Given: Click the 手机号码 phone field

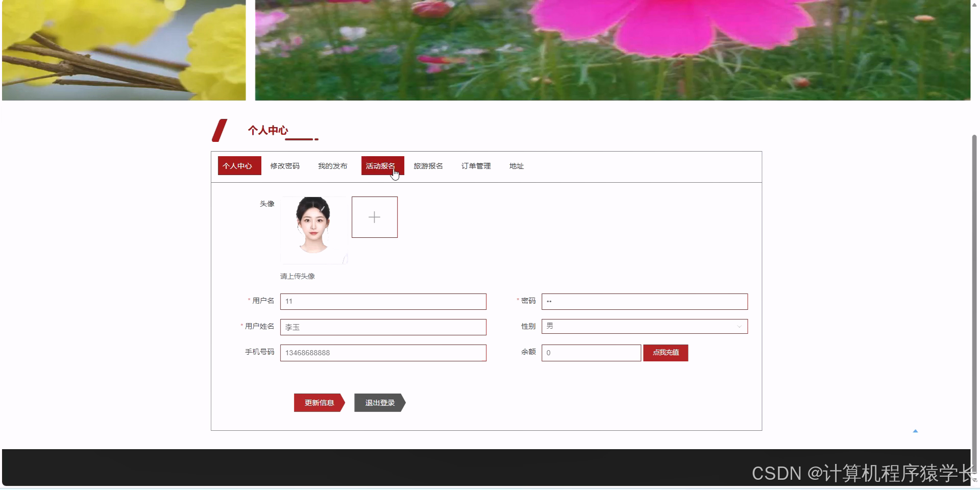Looking at the screenshot, I should 383,353.
